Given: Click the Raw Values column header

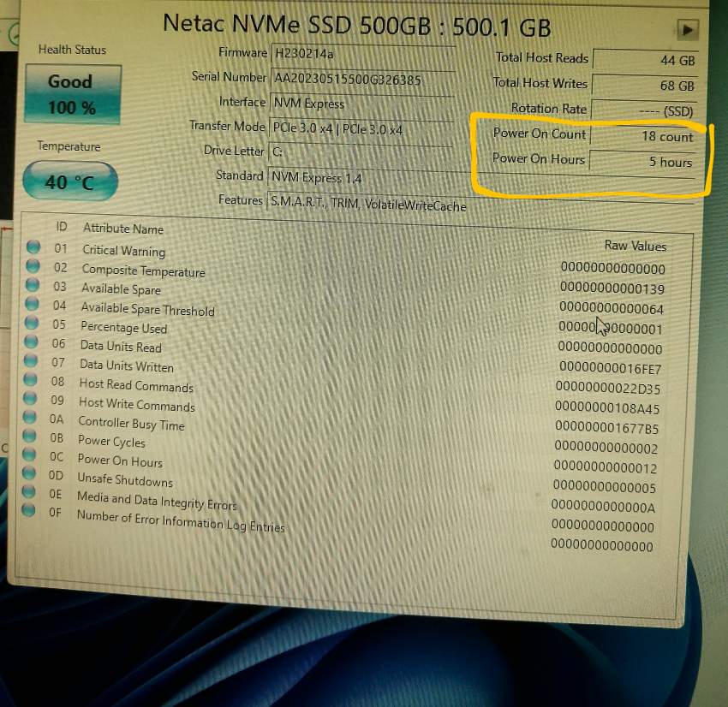Looking at the screenshot, I should tap(635, 247).
